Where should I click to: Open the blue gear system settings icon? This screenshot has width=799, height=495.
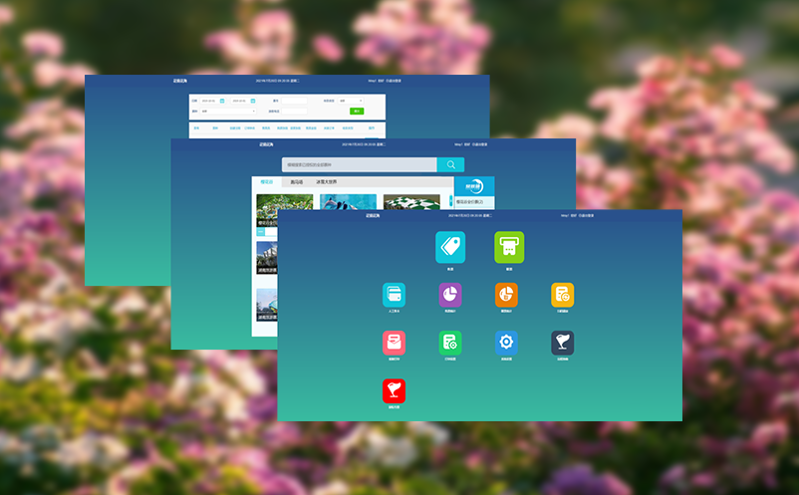(506, 343)
